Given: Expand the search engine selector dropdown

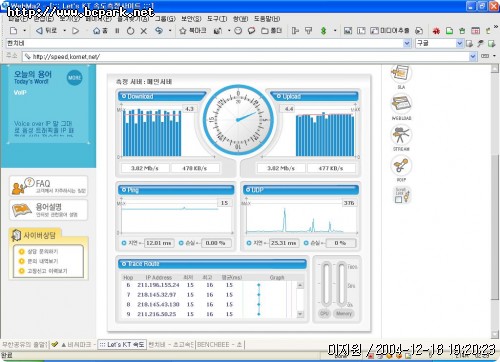Looking at the screenshot, I should pos(459,43).
